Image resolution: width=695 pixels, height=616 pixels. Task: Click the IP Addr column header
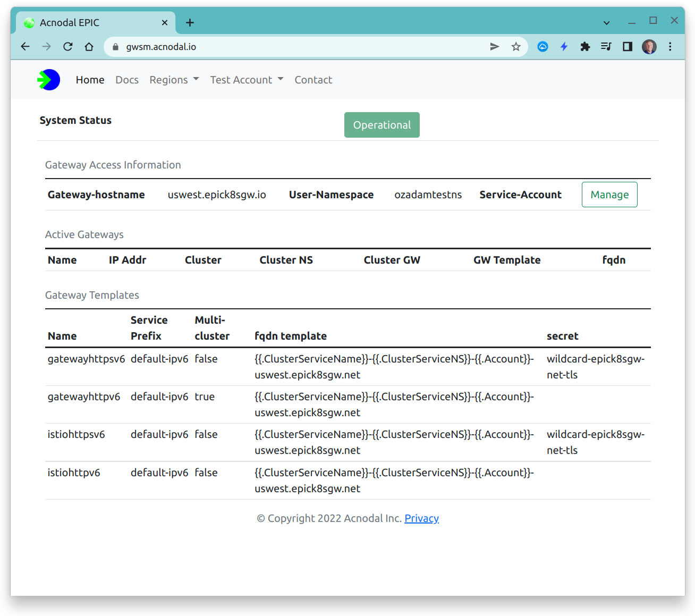click(128, 260)
